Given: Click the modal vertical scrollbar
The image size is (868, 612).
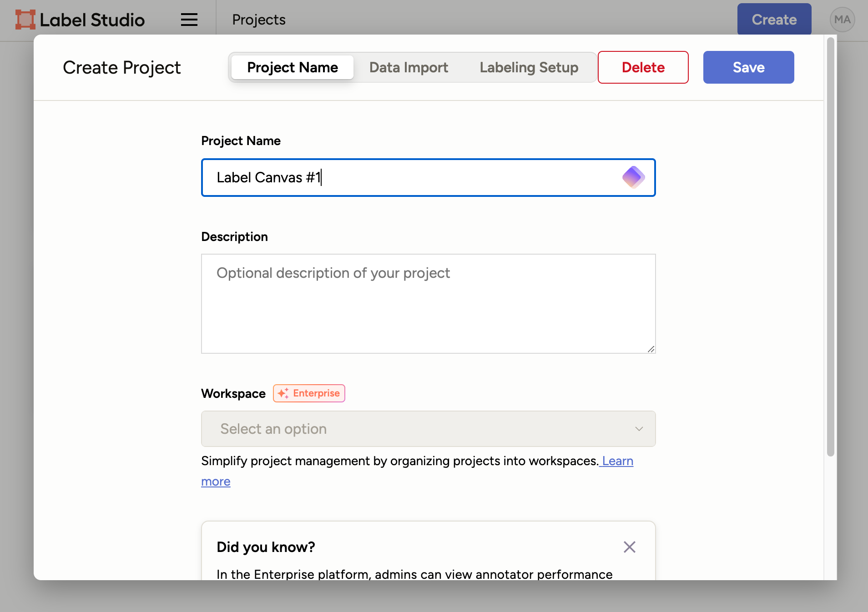Looking at the screenshot, I should (x=830, y=246).
